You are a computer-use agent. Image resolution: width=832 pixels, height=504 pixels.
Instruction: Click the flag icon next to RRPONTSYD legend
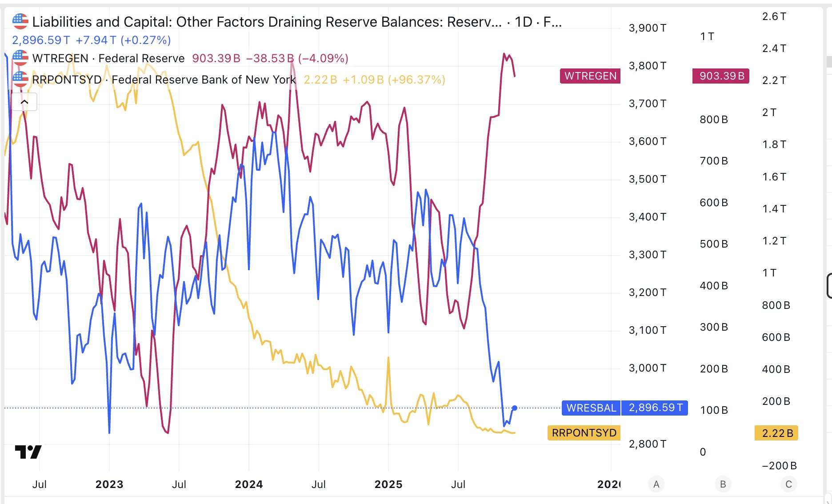[x=20, y=79]
